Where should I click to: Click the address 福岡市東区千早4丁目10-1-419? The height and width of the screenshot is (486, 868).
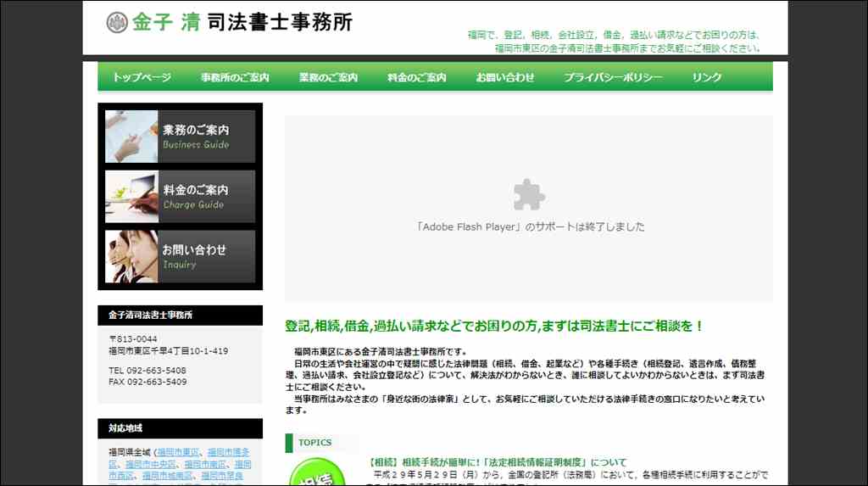point(169,351)
